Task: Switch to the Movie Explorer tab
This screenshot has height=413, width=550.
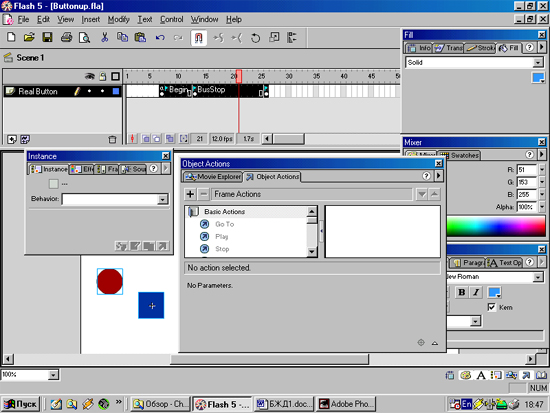Action: click(213, 176)
